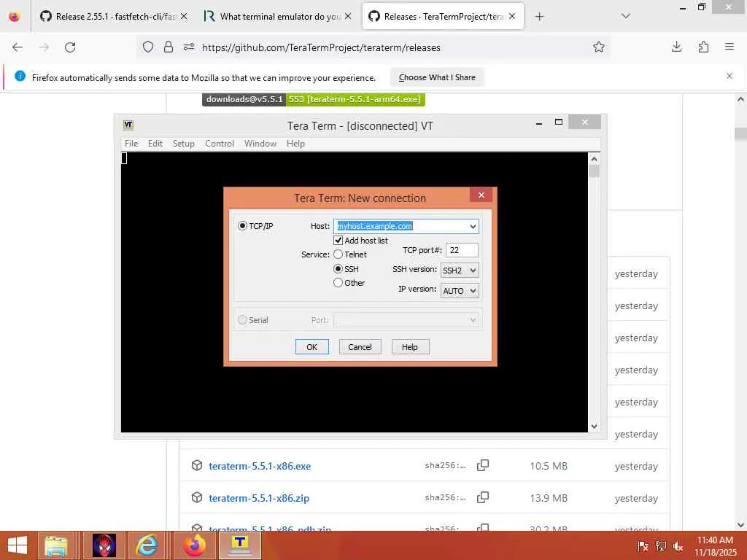The width and height of the screenshot is (747, 560).
Task: Launch Internet Explorer from the taskbar
Action: tap(147, 545)
